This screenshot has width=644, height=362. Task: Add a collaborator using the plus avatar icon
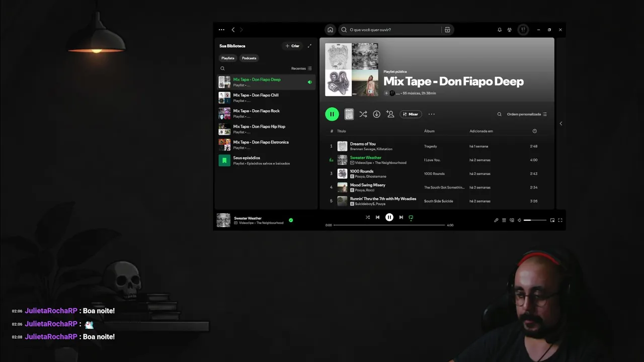coord(386,93)
